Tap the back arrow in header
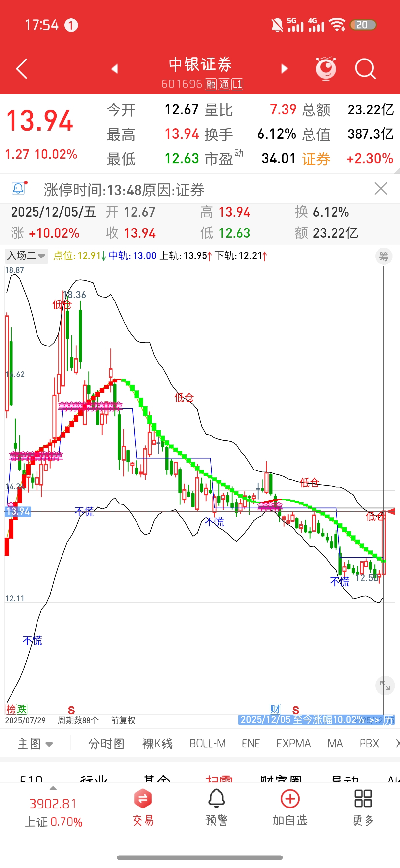 point(22,69)
